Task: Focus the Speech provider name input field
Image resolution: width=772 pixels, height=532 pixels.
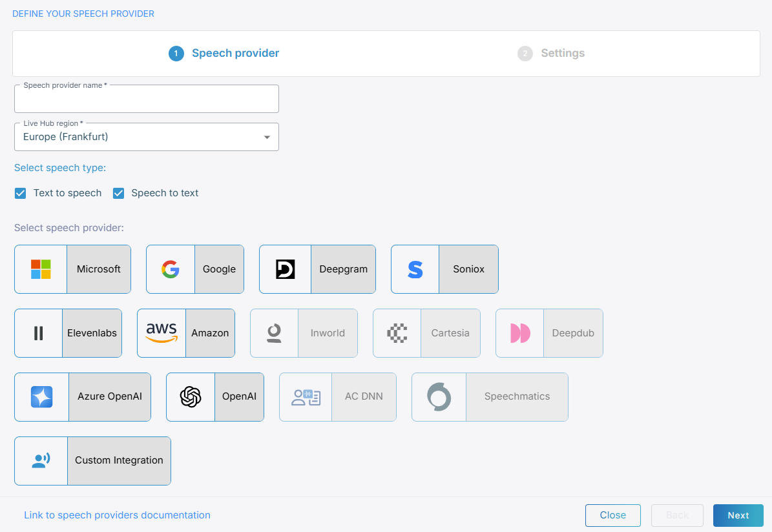Action: pyautogui.click(x=147, y=99)
